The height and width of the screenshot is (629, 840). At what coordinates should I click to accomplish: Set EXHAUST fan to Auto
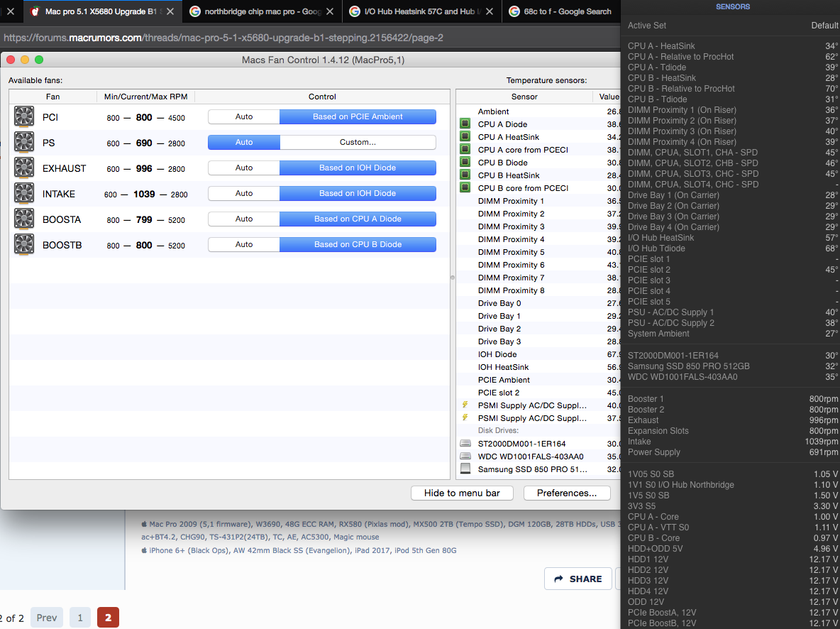pyautogui.click(x=244, y=168)
